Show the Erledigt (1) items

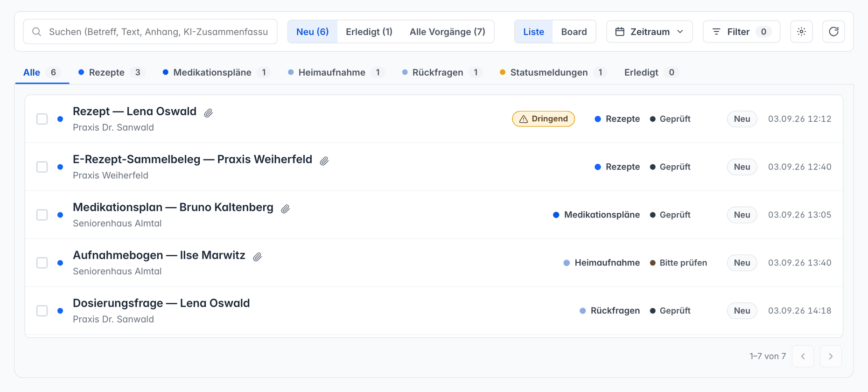(369, 32)
